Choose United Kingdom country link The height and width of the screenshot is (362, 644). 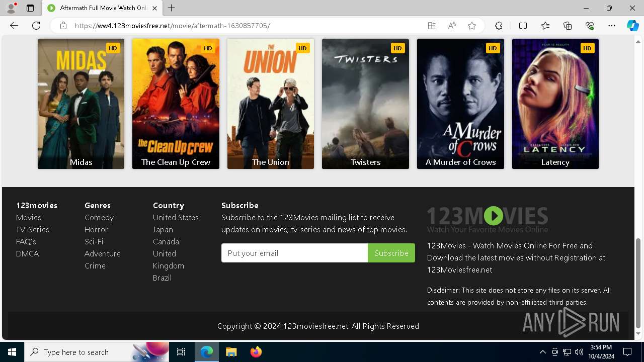tap(169, 259)
